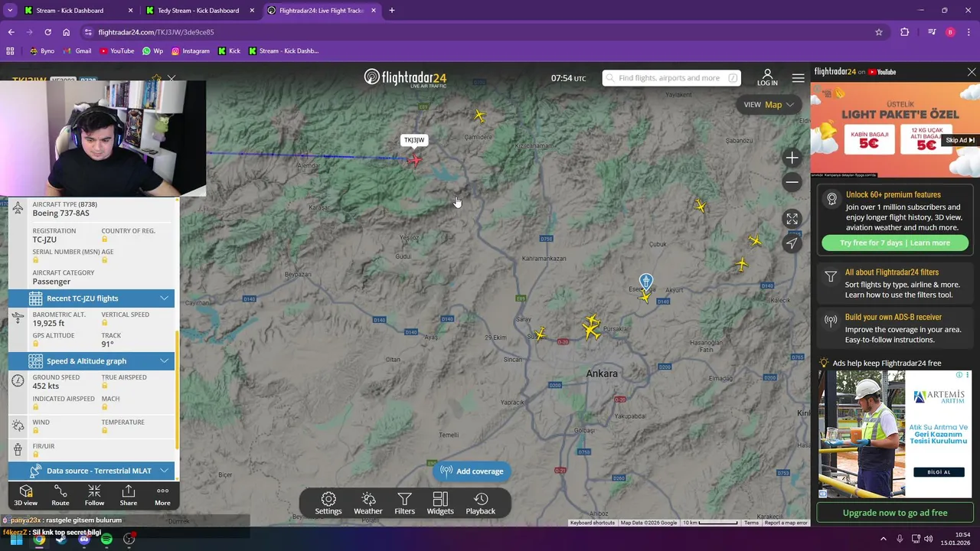Open the Flightradar24 hamburger menu
Screen dimensions: 980x551
[x=798, y=78]
